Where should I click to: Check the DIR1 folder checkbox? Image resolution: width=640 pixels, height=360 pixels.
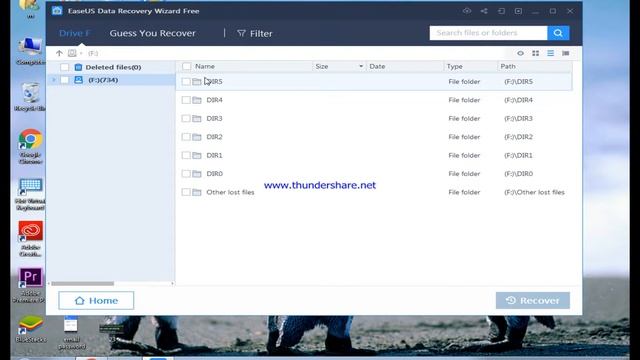tap(186, 155)
